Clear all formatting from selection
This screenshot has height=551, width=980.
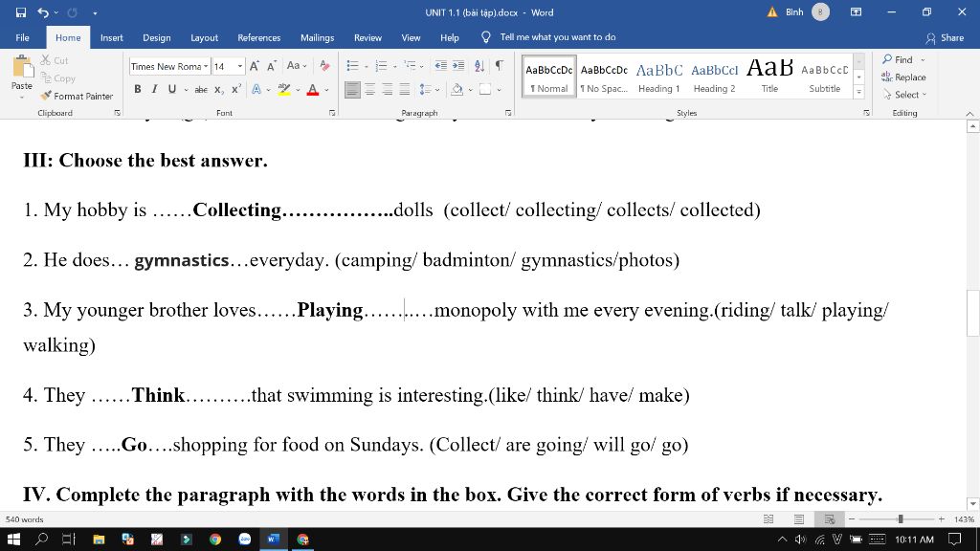(324, 66)
